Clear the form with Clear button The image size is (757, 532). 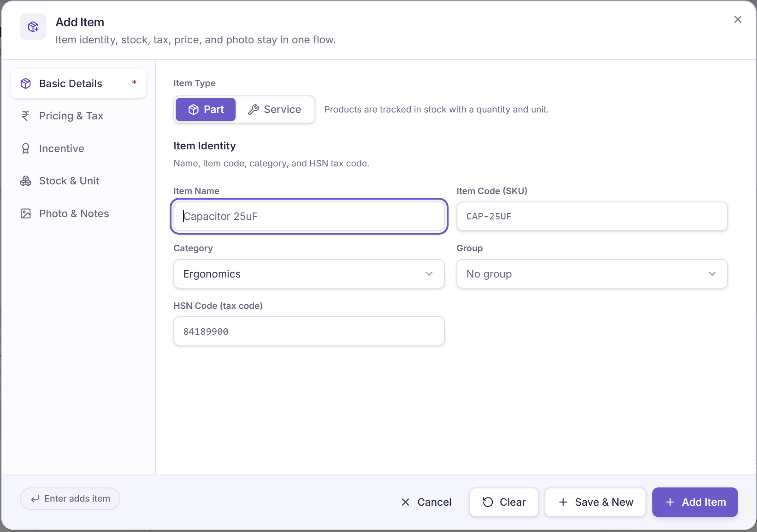click(504, 502)
